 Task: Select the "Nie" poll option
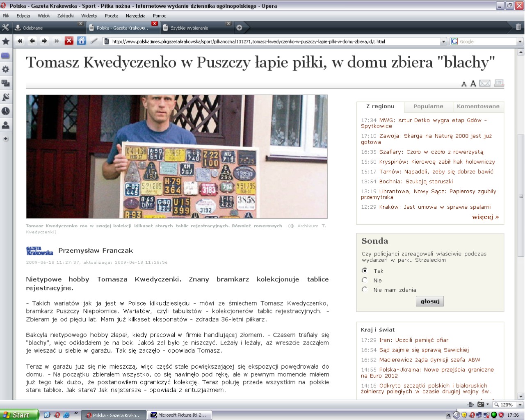pos(365,280)
